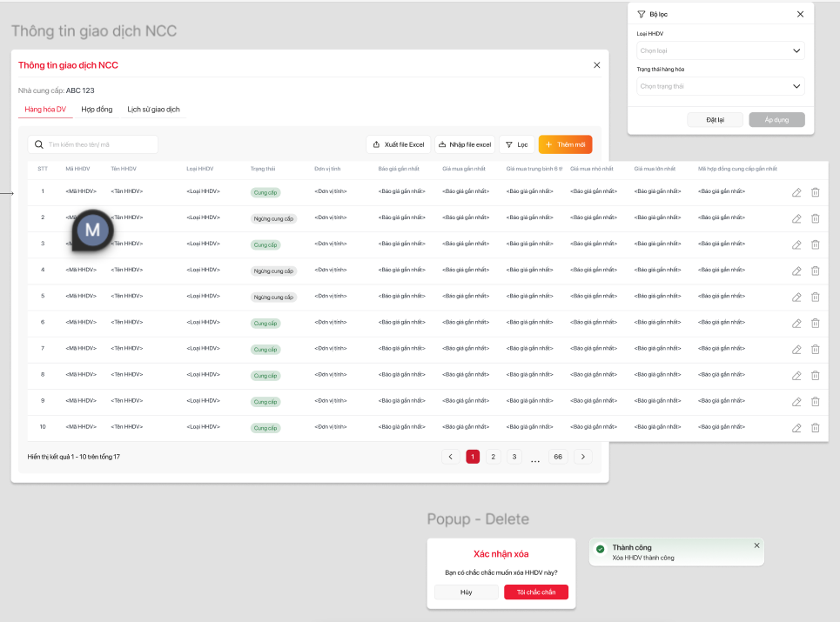The width and height of the screenshot is (840, 622).
Task: Click the trash delete icon in row 10
Action: [x=816, y=428]
